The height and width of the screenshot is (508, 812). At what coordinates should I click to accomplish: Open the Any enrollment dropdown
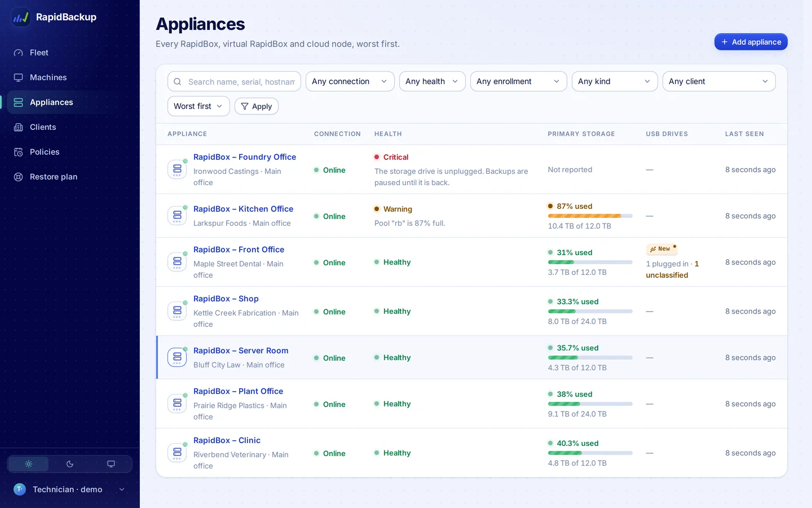[x=519, y=81]
